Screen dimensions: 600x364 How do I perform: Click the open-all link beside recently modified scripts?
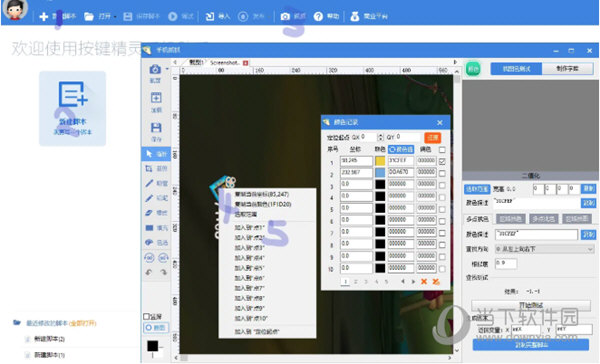pyautogui.click(x=83, y=323)
